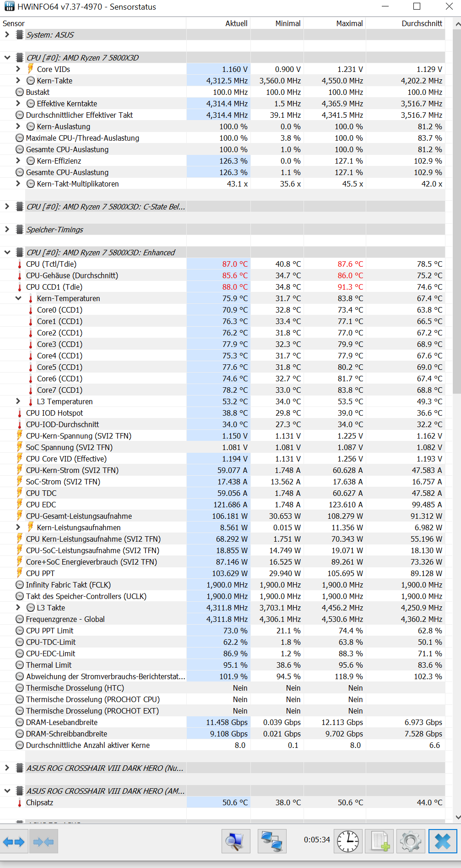Screen dimensions: 461x868
Task: Expand the Kern-Auslastung row
Action: pyautogui.click(x=18, y=126)
